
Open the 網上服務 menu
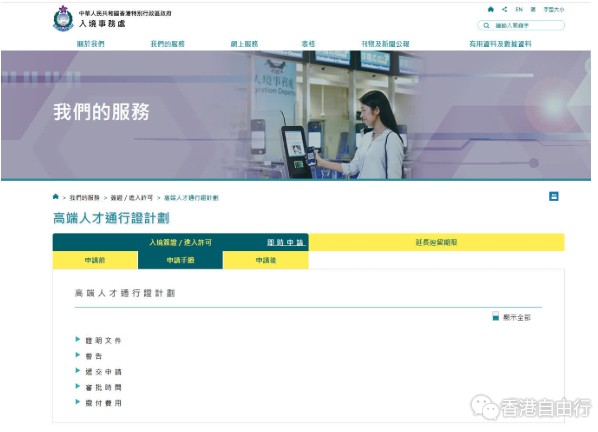coord(244,44)
